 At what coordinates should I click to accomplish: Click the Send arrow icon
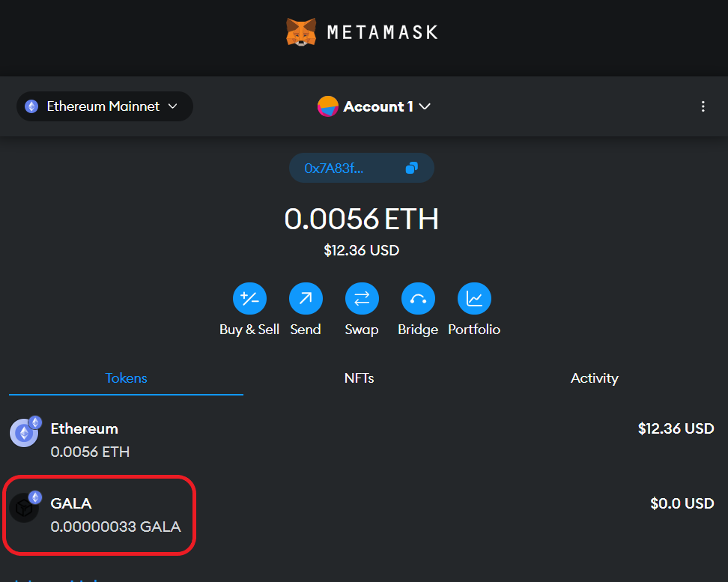click(x=306, y=298)
